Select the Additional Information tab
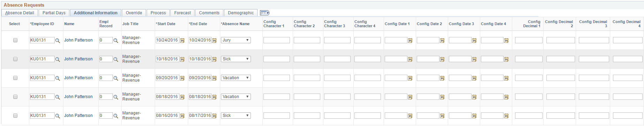Image resolution: width=644 pixels, height=126 pixels. 95,13
